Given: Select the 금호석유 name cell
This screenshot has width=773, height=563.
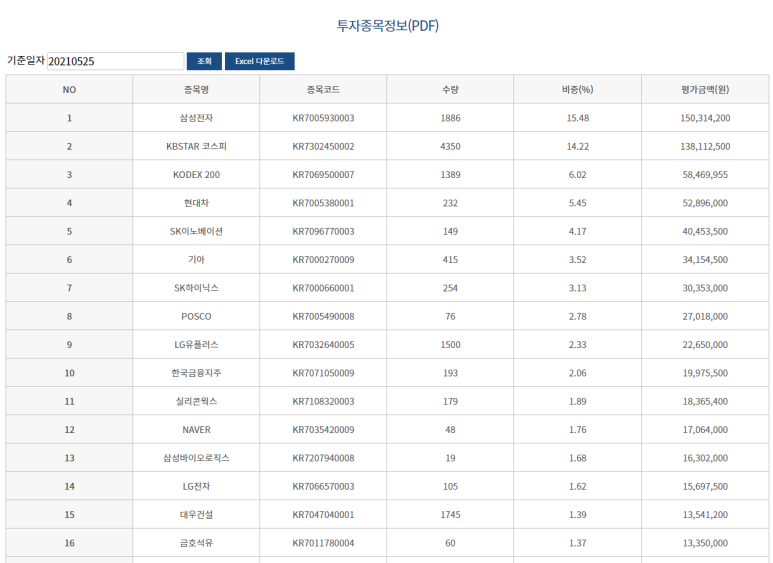Looking at the screenshot, I should (196, 543).
